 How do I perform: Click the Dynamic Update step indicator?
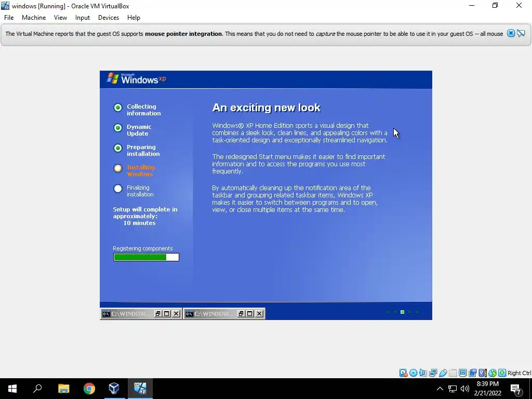[118, 128]
